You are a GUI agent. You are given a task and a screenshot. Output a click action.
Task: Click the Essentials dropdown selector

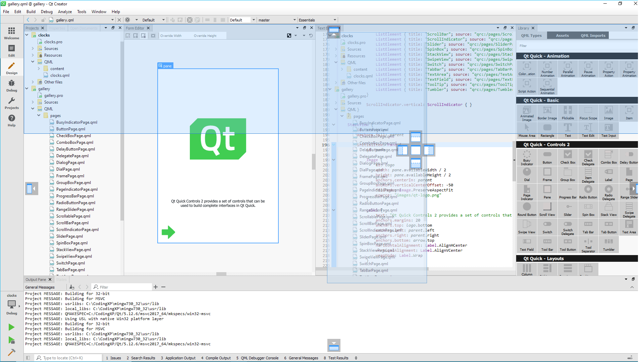317,20
